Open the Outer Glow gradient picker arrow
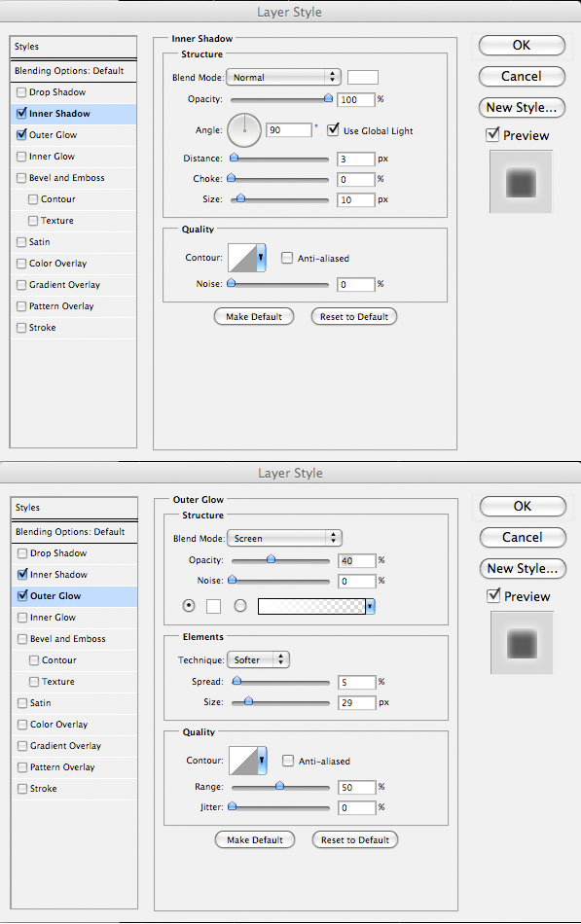Viewport: 581px width, 924px height. tap(370, 606)
